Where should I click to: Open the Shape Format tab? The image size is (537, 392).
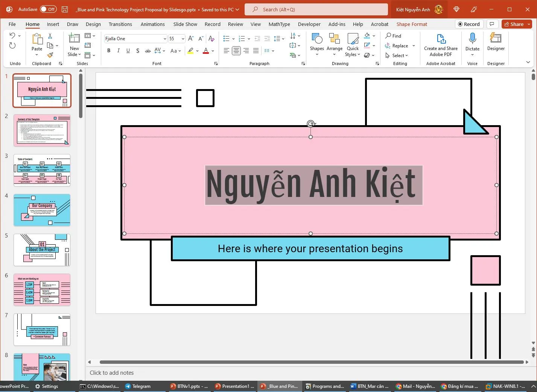click(x=412, y=24)
